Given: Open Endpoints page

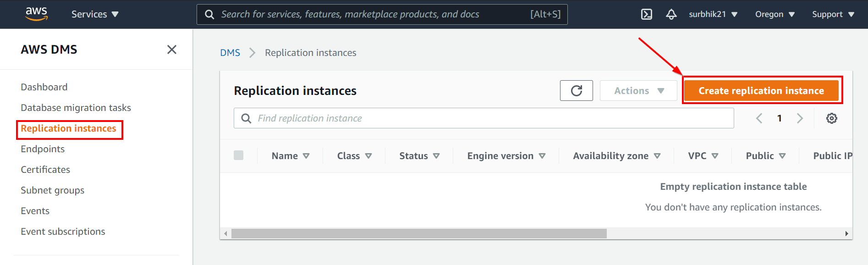Looking at the screenshot, I should (43, 149).
